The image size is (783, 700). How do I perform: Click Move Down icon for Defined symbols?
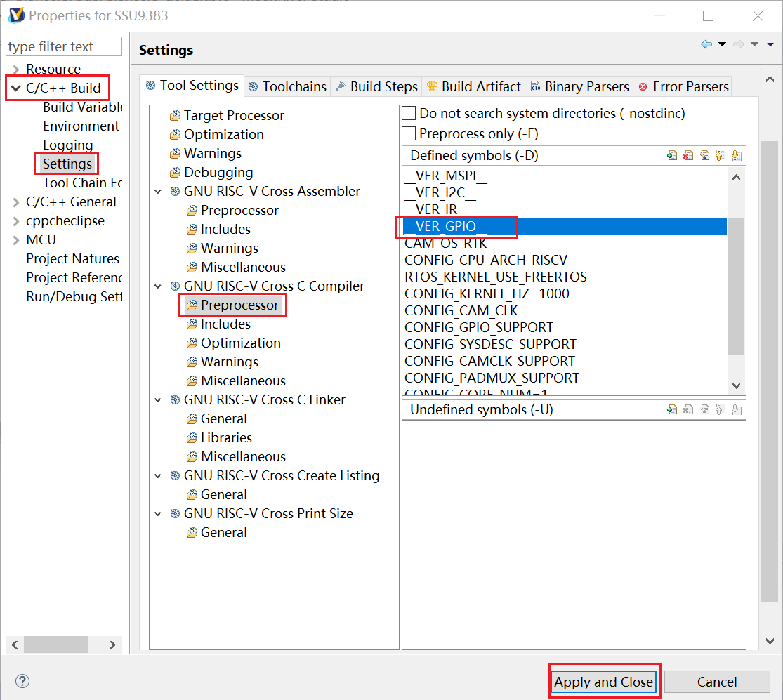click(x=736, y=156)
